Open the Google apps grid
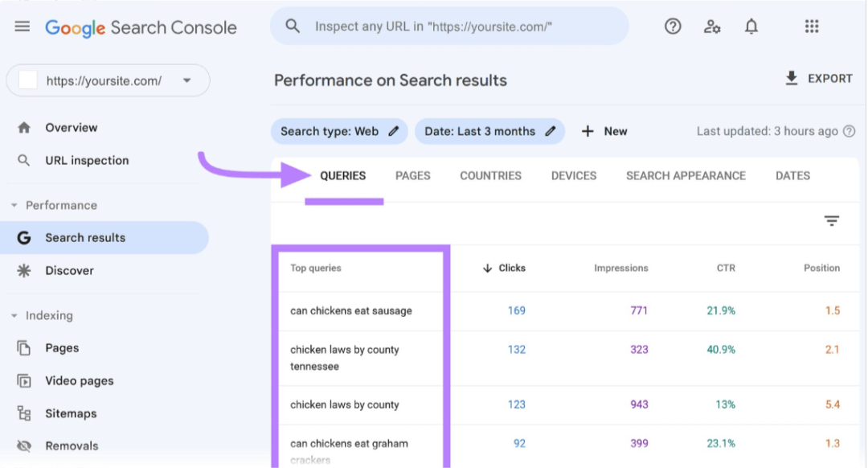 point(812,27)
